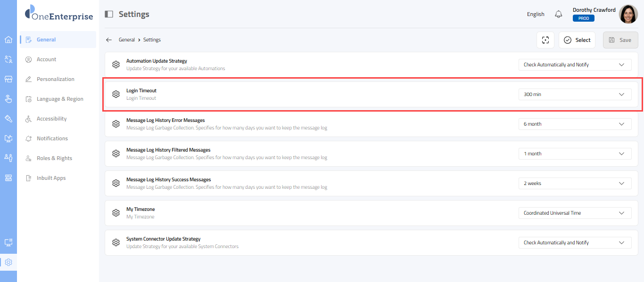Click Dorothy Crawford's profile avatar
Viewport: 644px width, 282px height.
pos(628,14)
